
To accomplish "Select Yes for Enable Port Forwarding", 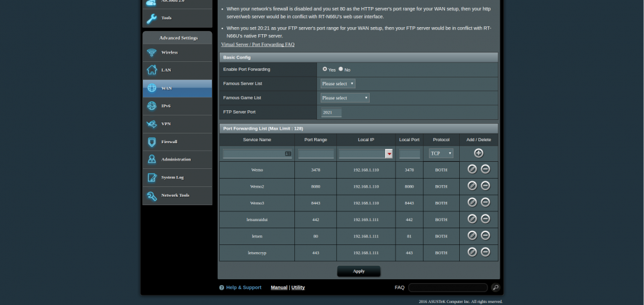I will click(325, 69).
